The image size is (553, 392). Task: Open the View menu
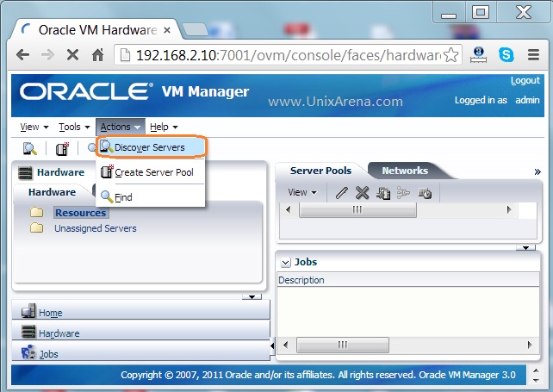click(34, 127)
